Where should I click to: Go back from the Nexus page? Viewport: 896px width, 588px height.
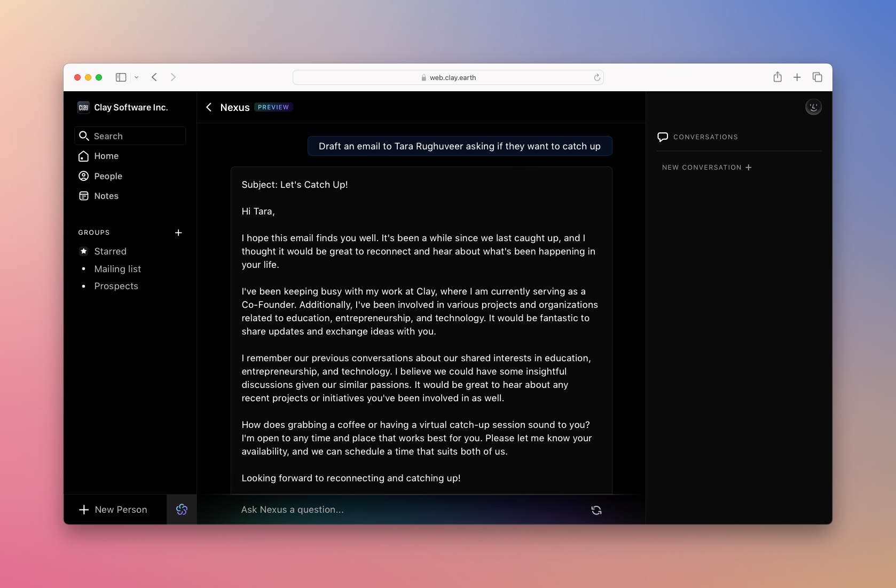coord(209,107)
